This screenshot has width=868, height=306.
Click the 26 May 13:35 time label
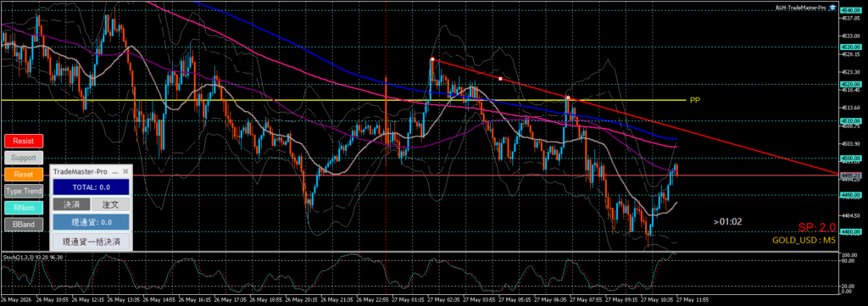coord(124,301)
